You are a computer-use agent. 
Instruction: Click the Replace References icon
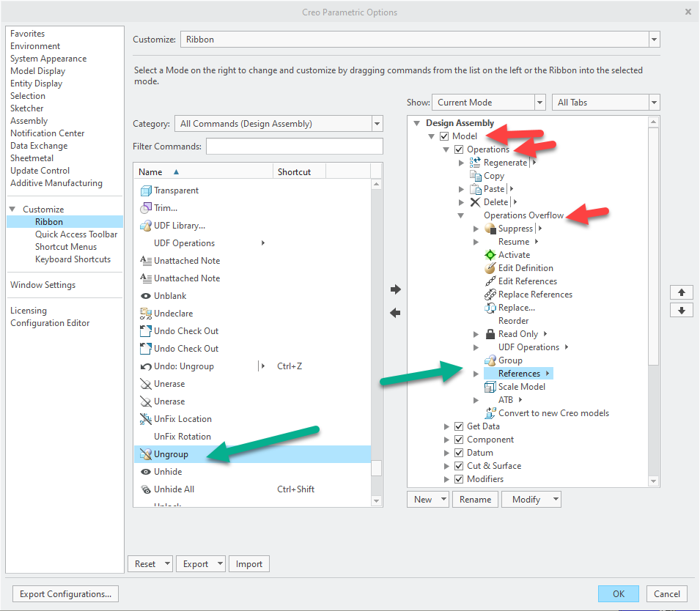[490, 295]
